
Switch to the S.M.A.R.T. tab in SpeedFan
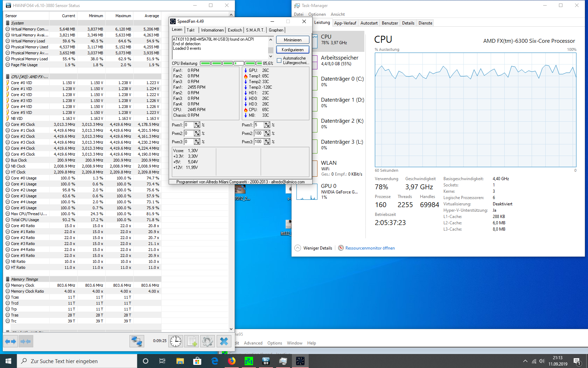point(255,30)
